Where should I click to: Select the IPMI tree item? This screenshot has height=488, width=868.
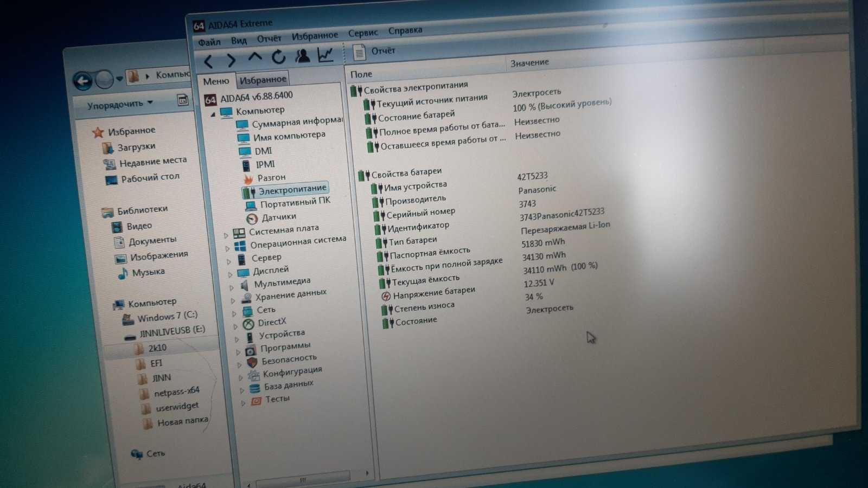[258, 164]
